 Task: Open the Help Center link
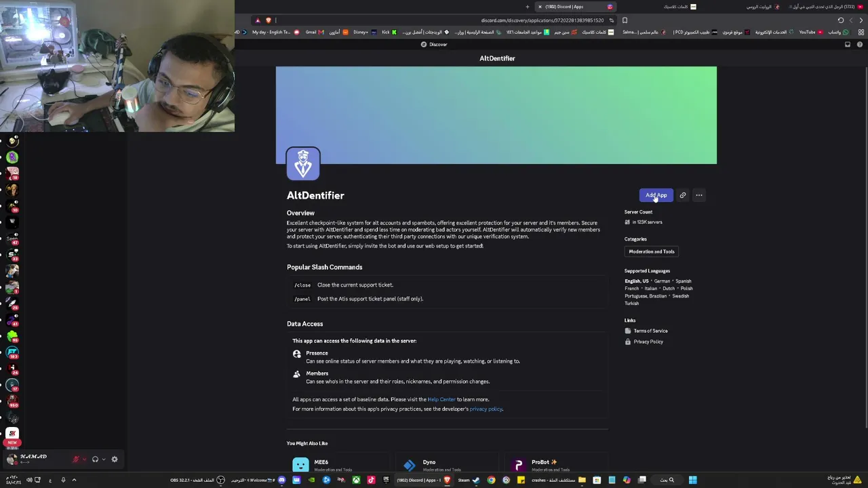441,399
